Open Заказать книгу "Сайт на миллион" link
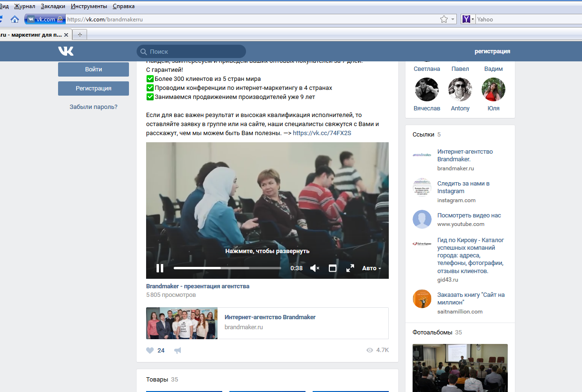The image size is (582, 392). pos(471,299)
